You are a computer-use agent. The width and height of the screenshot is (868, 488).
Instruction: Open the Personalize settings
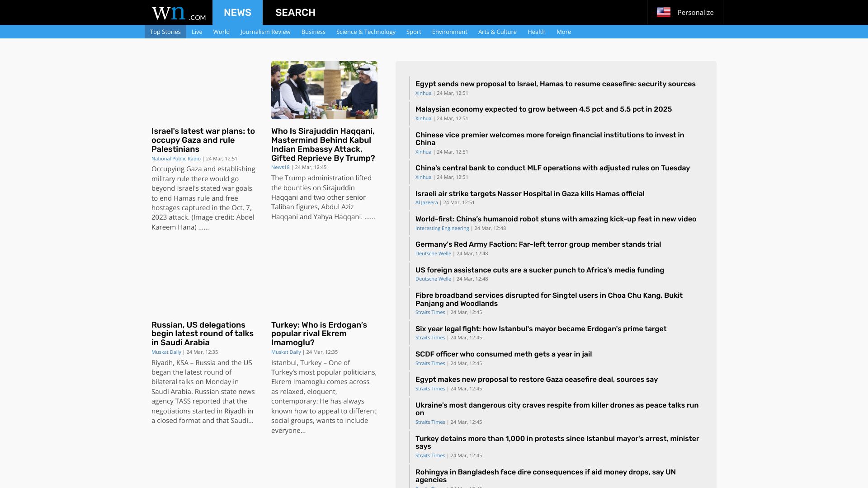[695, 12]
